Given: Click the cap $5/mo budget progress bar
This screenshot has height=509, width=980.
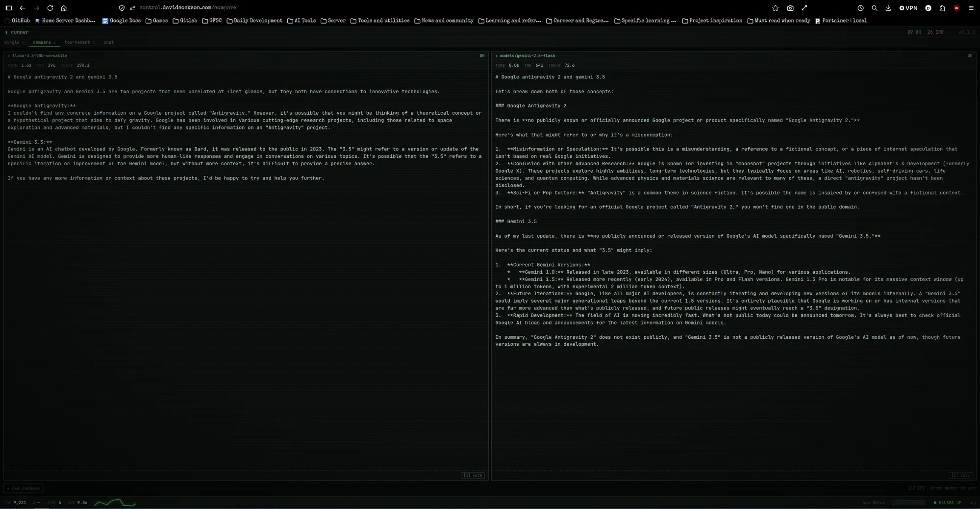Looking at the screenshot, I should click(909, 503).
